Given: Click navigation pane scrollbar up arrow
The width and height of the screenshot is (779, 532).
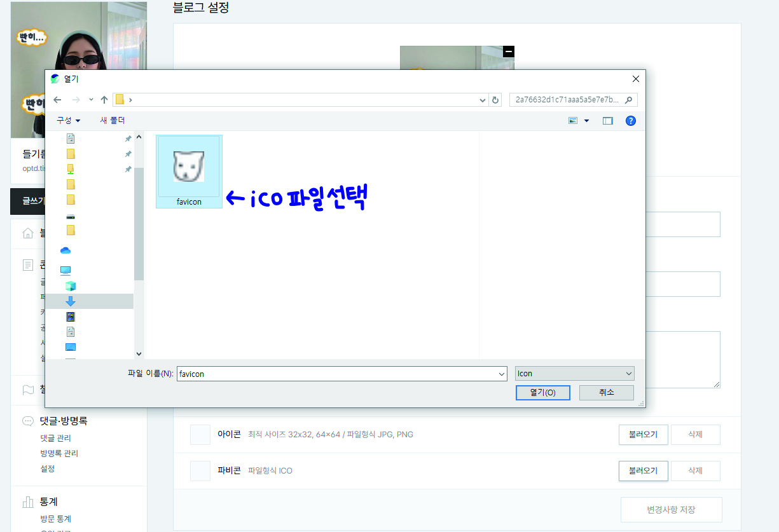Looking at the screenshot, I should point(139,137).
